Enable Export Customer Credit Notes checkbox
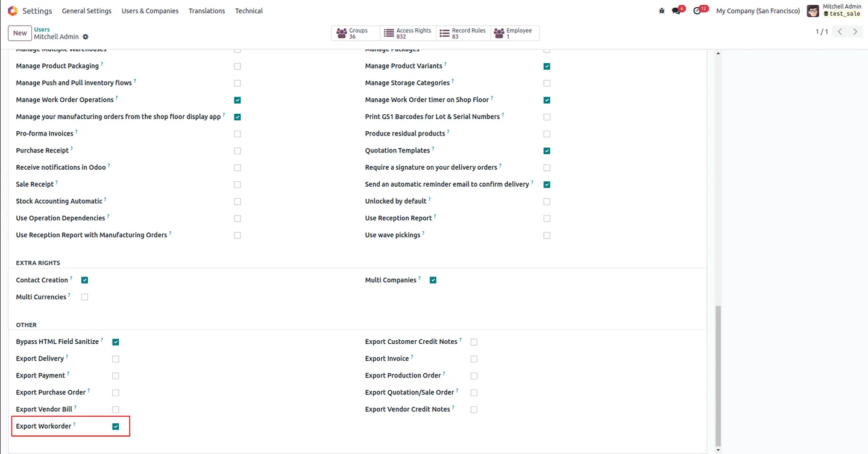This screenshot has height=454, width=868. (474, 342)
